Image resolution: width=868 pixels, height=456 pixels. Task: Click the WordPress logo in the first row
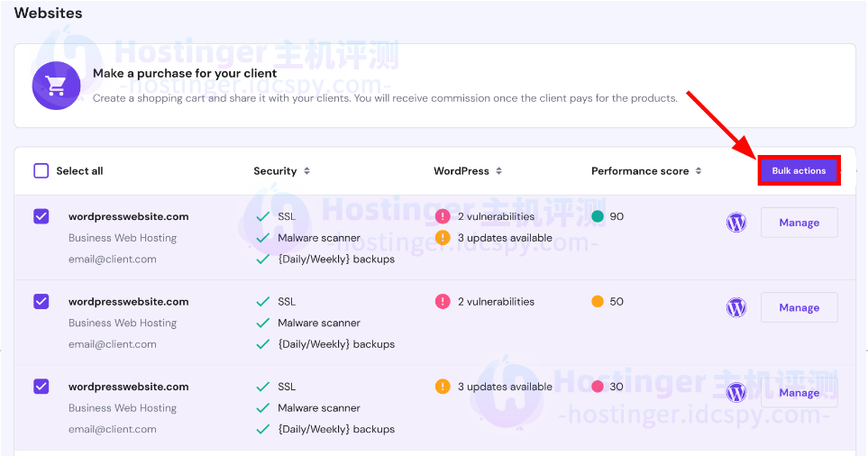tap(736, 223)
